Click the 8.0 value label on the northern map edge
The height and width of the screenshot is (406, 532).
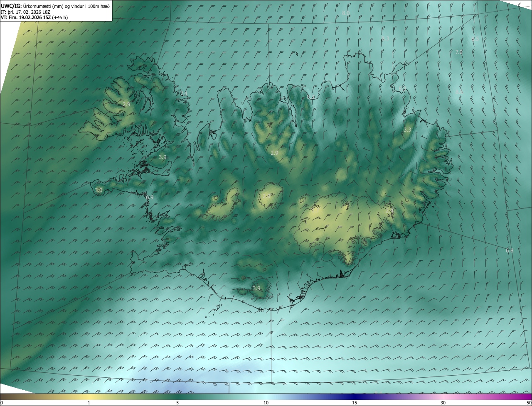click(x=346, y=13)
